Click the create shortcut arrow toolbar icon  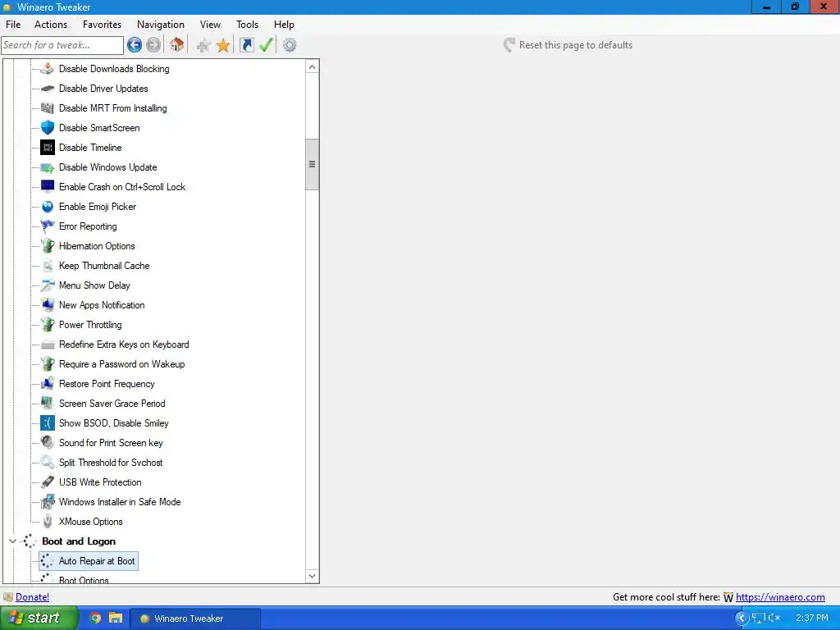click(246, 45)
